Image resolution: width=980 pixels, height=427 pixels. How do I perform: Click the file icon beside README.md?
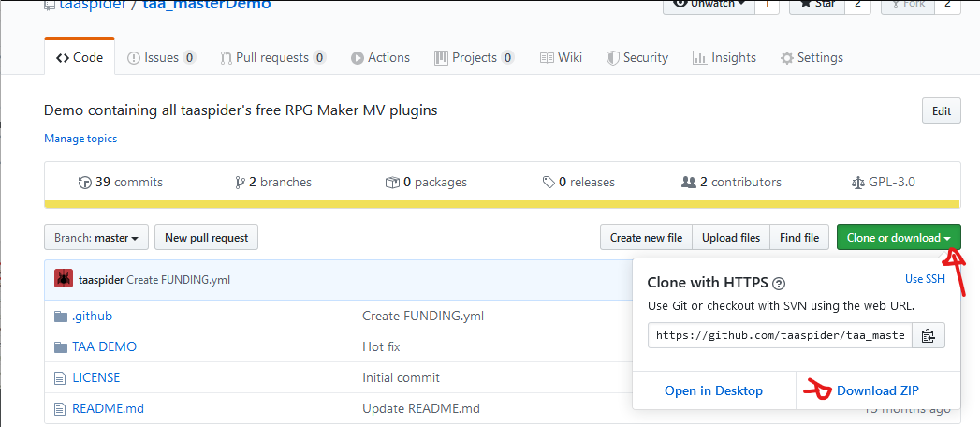pos(60,409)
